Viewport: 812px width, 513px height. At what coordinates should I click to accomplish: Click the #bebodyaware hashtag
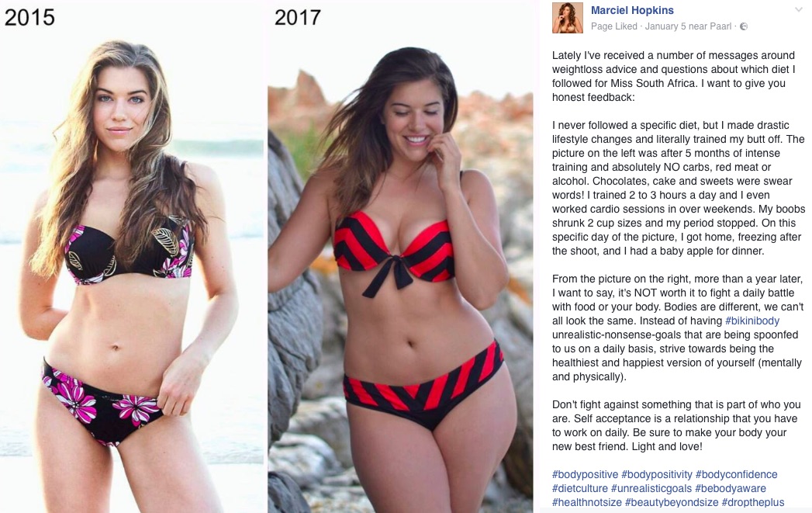[731, 489]
